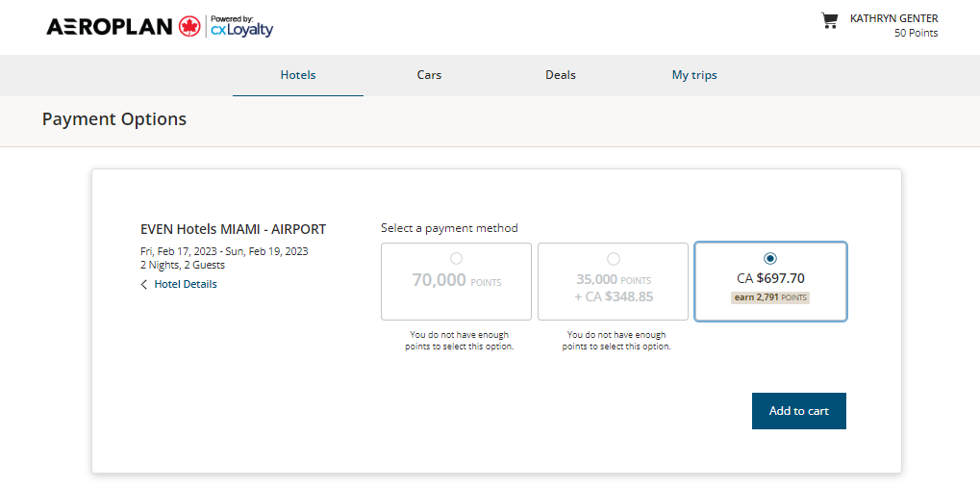Click the KATHRYN GENTER account name
The image size is (980, 489).
point(893,18)
